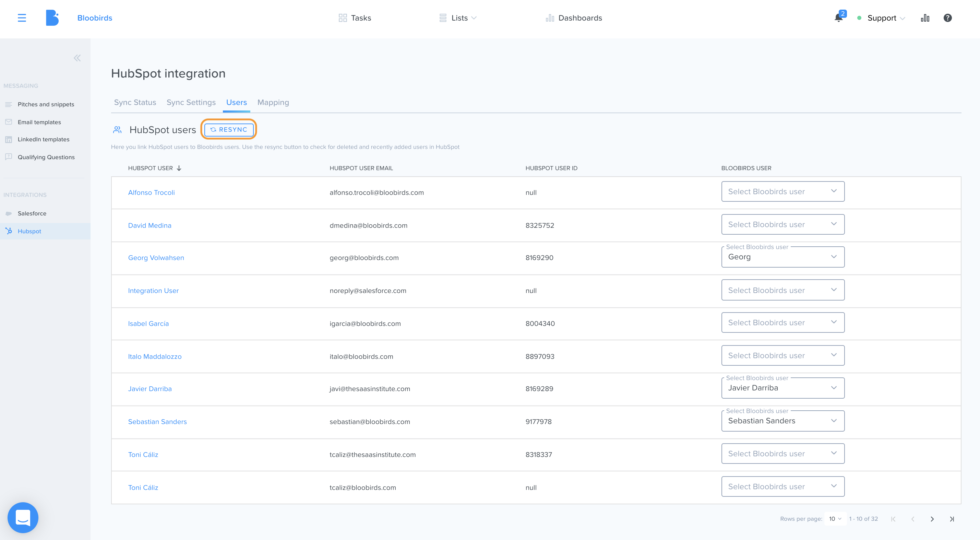Expand the Lists menu

point(458,18)
